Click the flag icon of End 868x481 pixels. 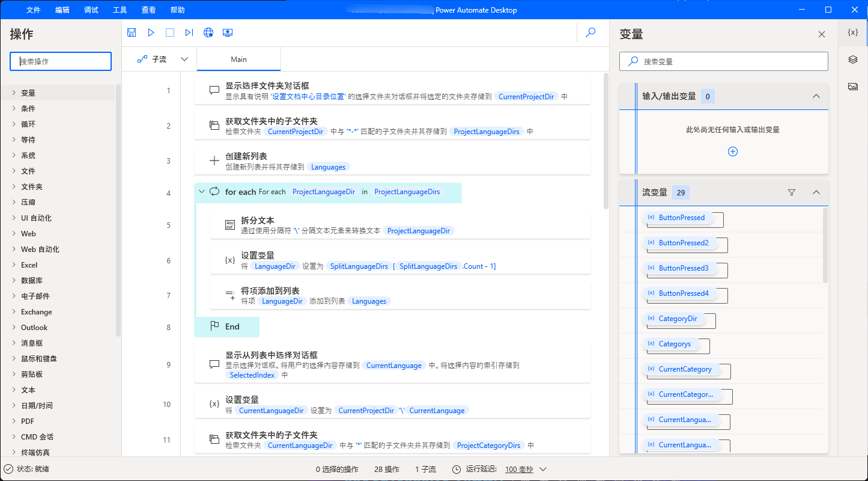click(214, 326)
